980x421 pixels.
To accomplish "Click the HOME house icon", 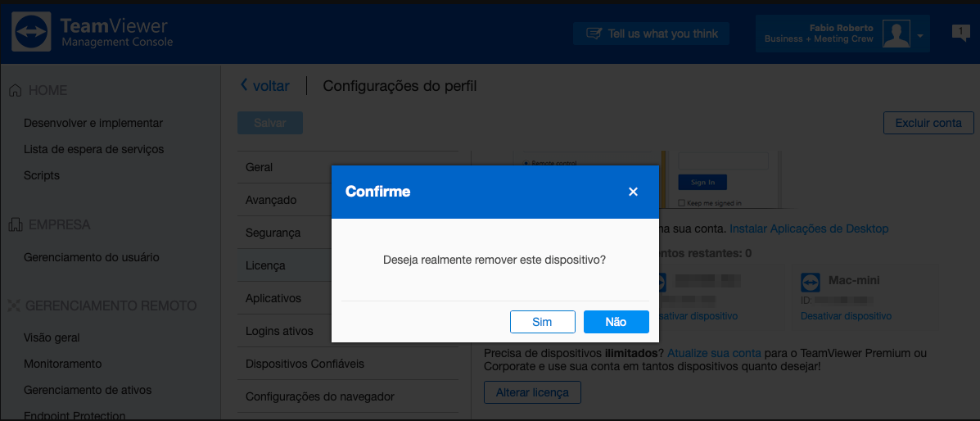I will coord(16,91).
